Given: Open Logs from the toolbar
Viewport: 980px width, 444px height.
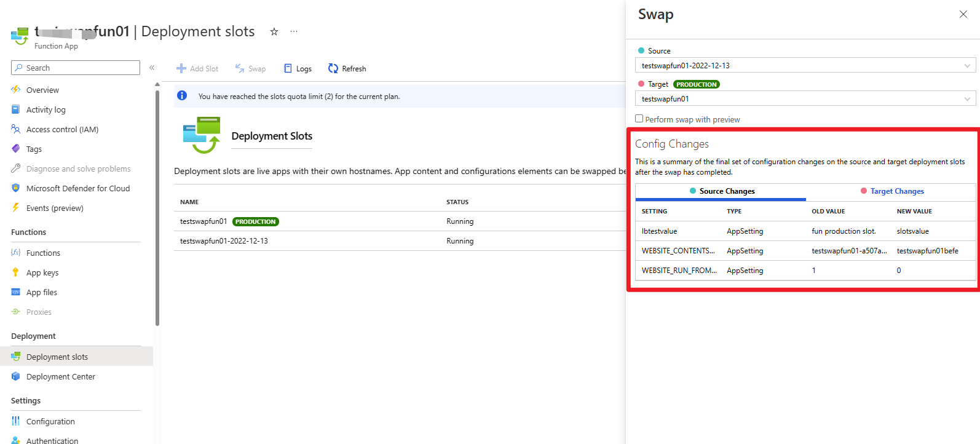Looking at the screenshot, I should 298,69.
